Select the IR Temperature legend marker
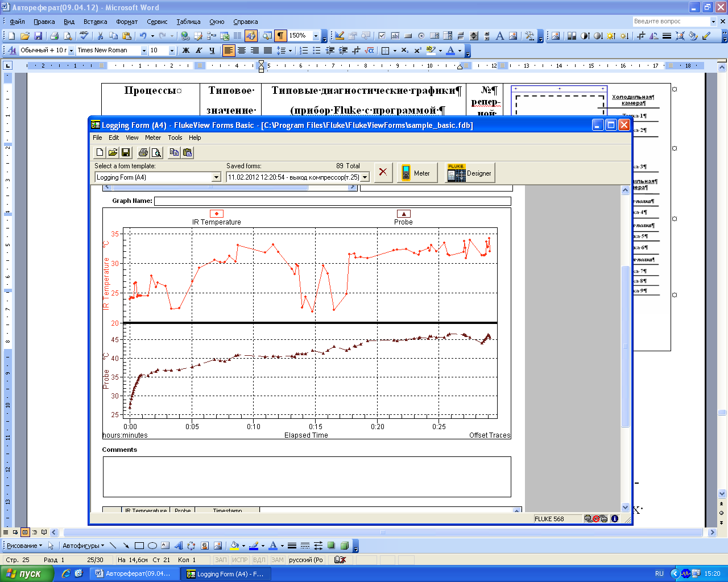The image size is (728, 582). tap(217, 214)
